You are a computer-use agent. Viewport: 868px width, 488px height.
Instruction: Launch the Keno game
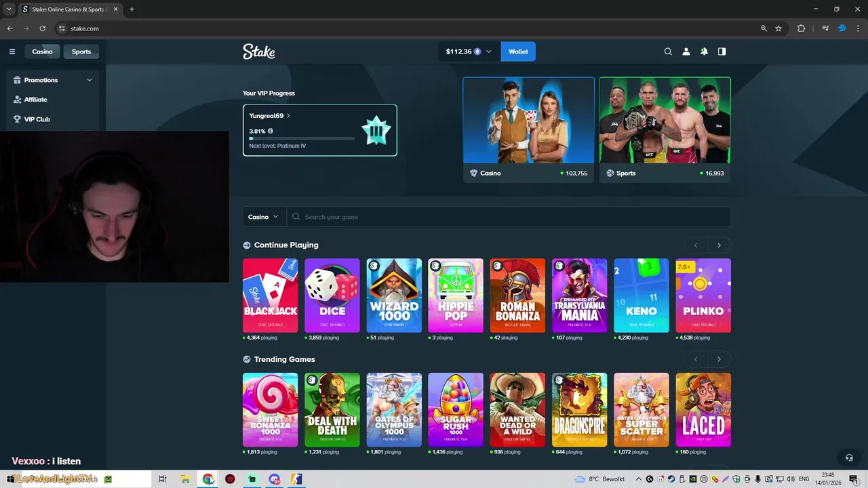[x=642, y=296]
